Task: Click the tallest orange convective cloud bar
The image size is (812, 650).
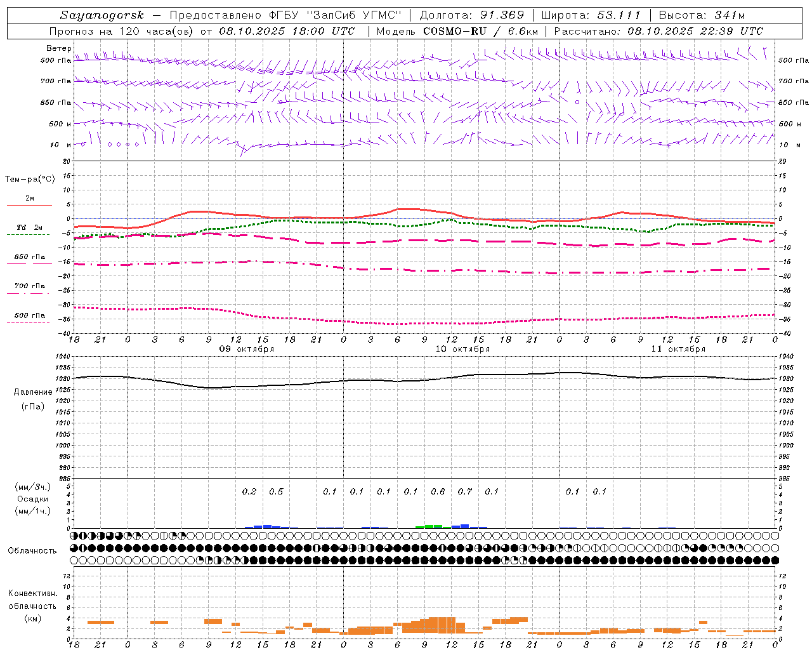Action: coord(442,625)
